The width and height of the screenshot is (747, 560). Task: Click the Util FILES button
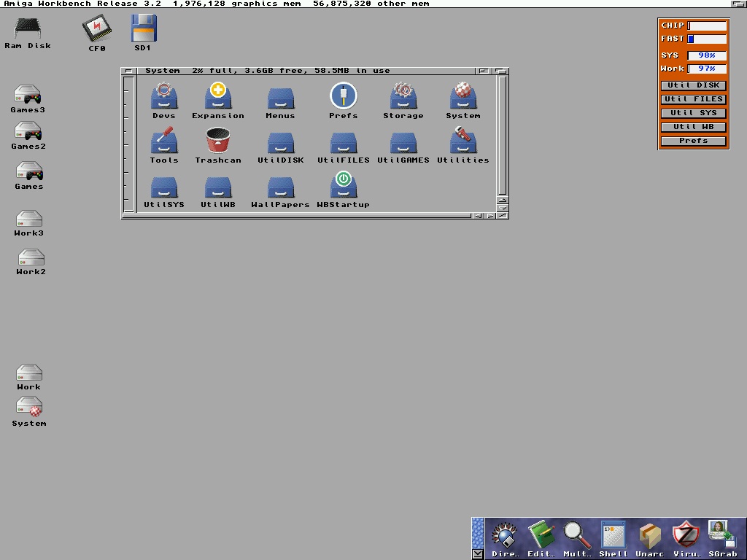tap(693, 99)
